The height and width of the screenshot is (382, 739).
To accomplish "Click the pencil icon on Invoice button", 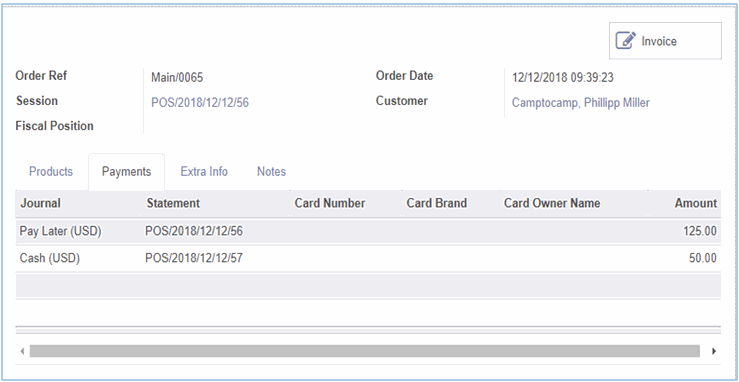I will click(x=626, y=41).
